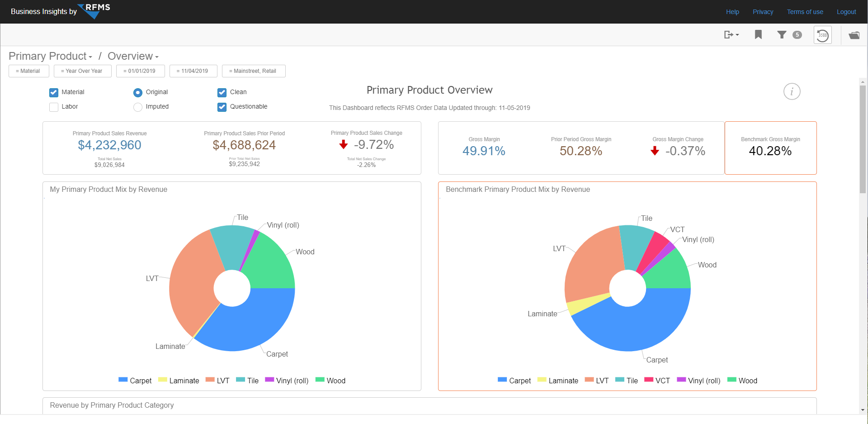Select the Imputed radio button

138,107
